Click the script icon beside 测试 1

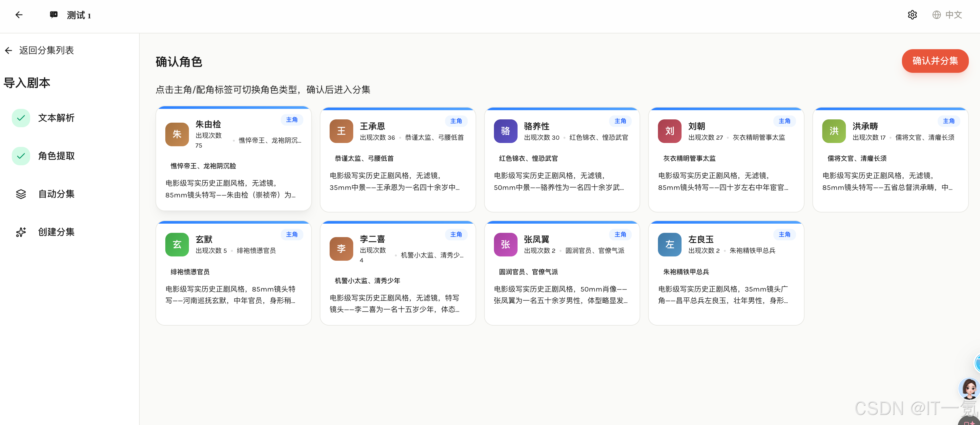point(53,14)
